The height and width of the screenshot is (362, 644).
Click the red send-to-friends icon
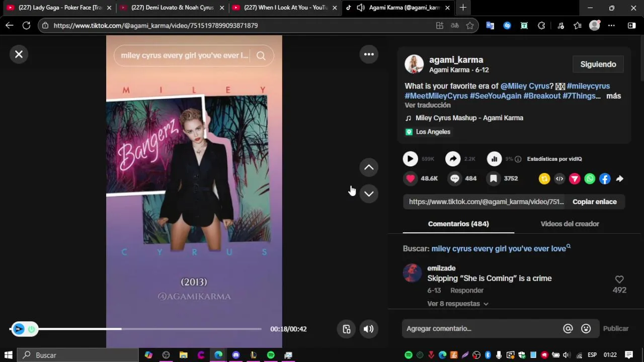coord(575,178)
